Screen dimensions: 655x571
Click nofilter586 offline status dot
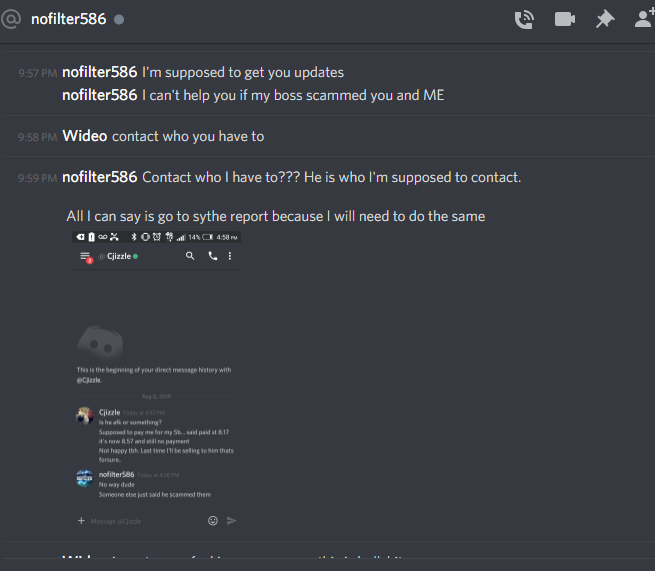(x=119, y=20)
